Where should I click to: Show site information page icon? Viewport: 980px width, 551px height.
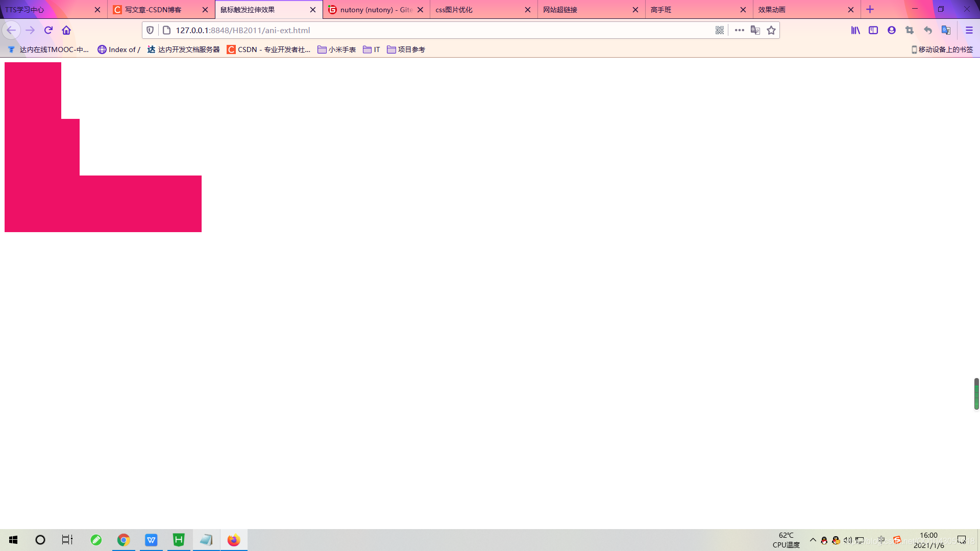pos(166,30)
